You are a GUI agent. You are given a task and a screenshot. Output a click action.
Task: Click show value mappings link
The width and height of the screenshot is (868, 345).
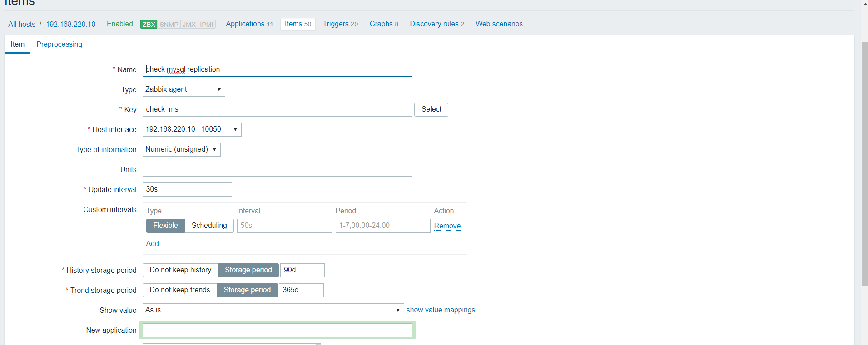[x=441, y=310]
